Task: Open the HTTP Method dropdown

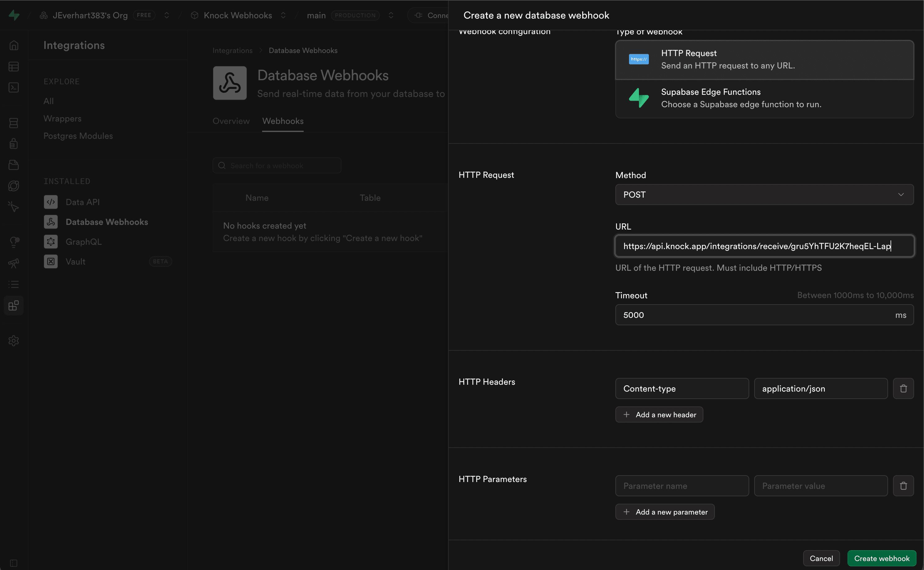Action: 764,195
